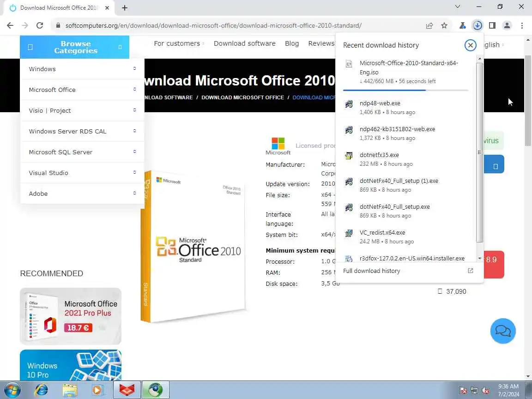
Task: Open a new browser tab
Action: pos(125,8)
